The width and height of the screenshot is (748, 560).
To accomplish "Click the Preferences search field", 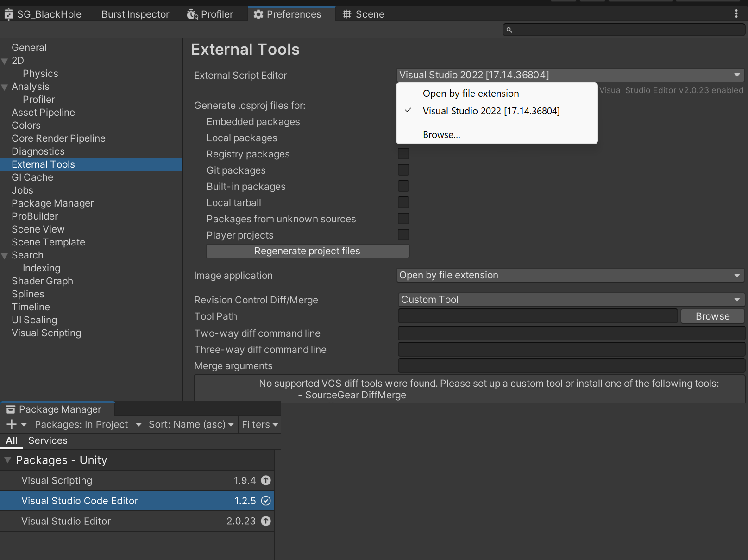I will [623, 30].
